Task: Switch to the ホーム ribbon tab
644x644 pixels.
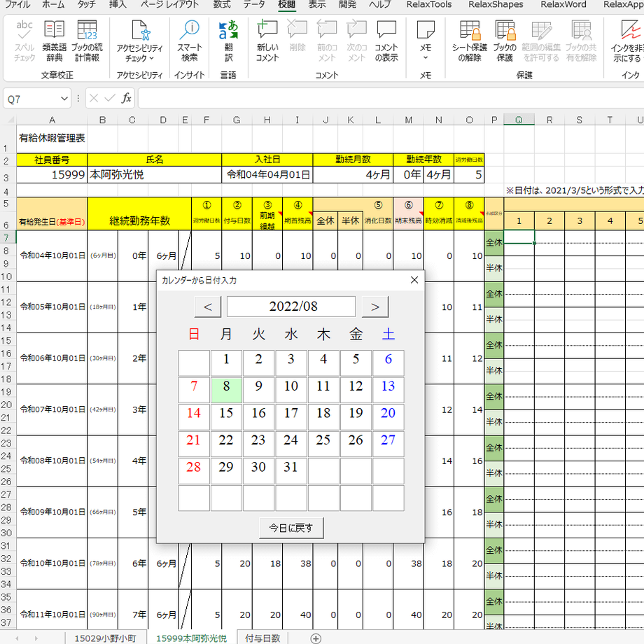Action: (x=53, y=4)
